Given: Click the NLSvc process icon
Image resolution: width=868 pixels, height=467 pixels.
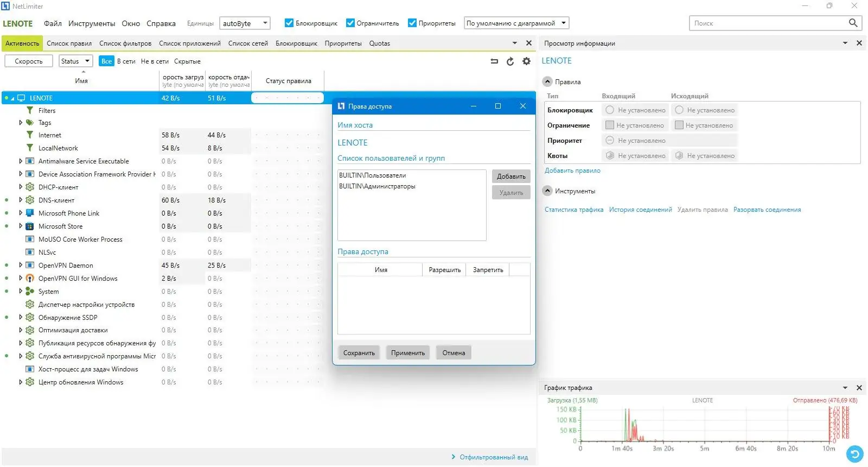Looking at the screenshot, I should pos(30,253).
